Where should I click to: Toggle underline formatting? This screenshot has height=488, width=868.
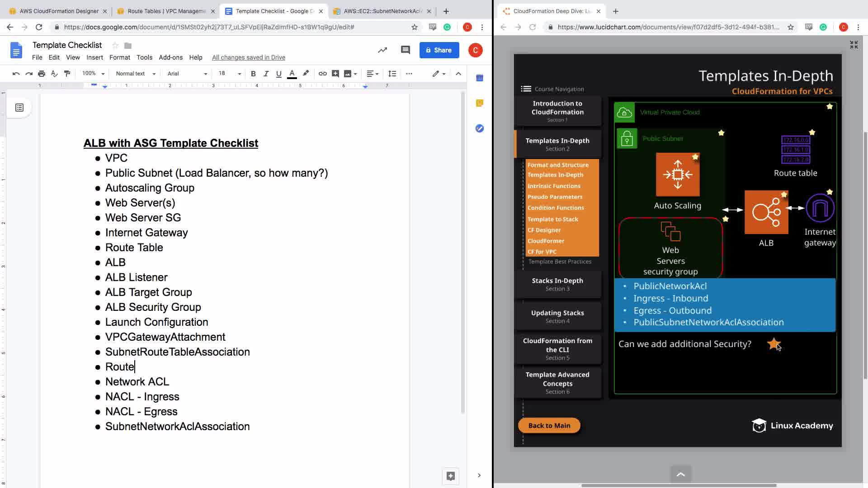click(278, 74)
